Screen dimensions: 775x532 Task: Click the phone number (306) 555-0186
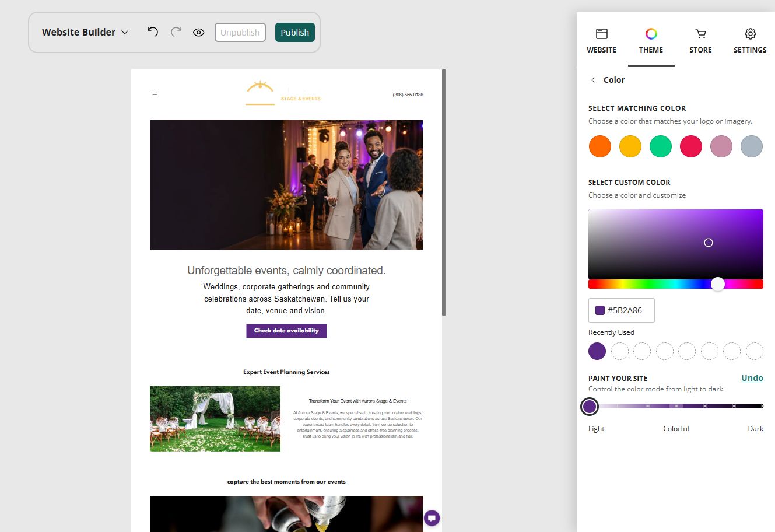point(408,94)
